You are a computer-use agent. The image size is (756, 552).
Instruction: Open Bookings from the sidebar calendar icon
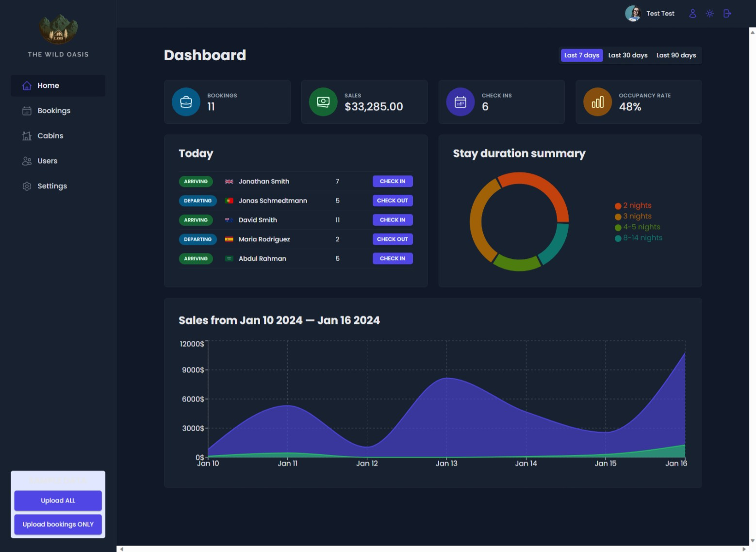27,111
